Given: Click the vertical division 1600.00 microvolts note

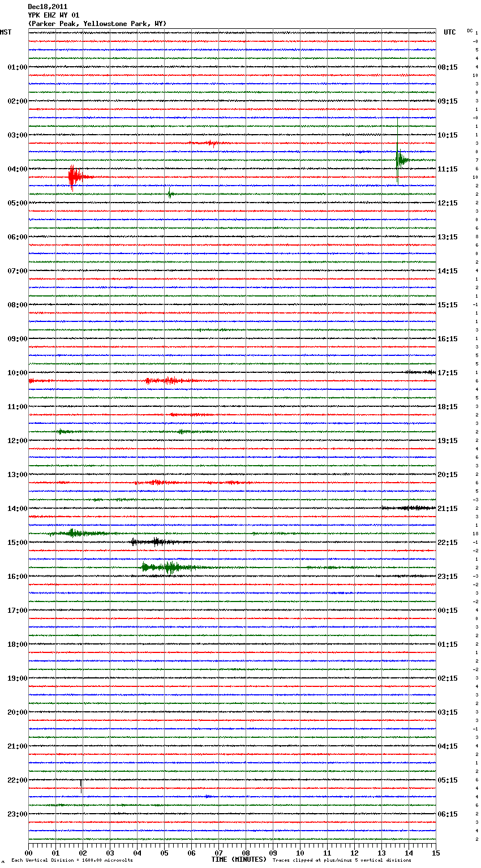Looking at the screenshot, I should [x=72, y=861].
